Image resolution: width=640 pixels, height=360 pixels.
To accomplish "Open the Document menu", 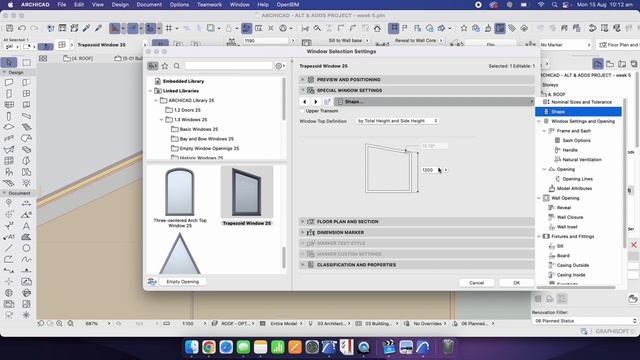I will click(x=149, y=4).
